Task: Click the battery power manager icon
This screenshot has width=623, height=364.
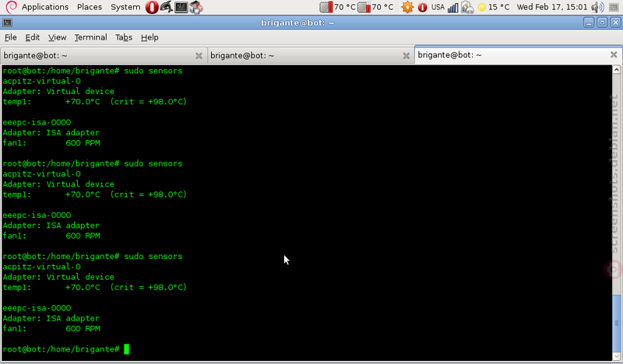Action: point(468,7)
